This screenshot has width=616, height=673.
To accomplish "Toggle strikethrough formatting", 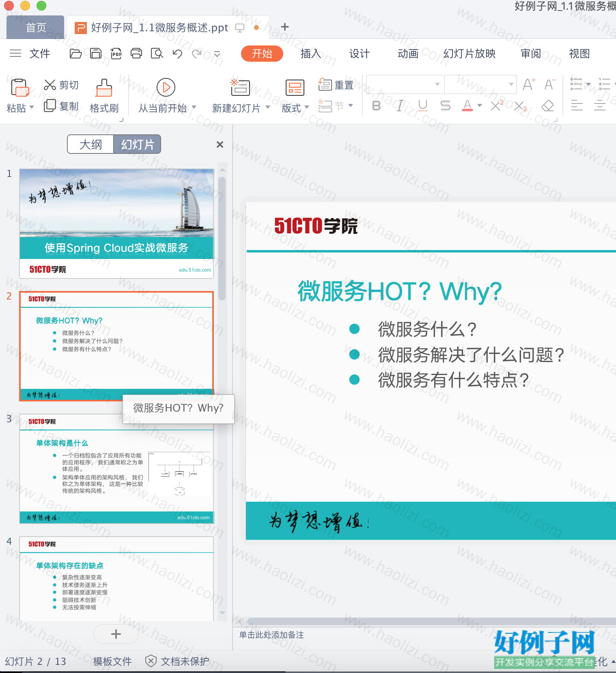I will (x=446, y=106).
